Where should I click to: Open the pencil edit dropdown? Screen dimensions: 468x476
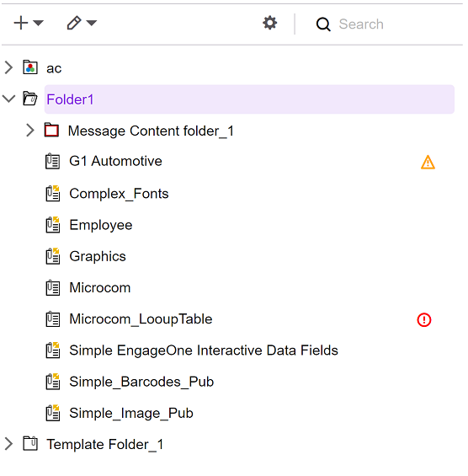pyautogui.click(x=82, y=23)
